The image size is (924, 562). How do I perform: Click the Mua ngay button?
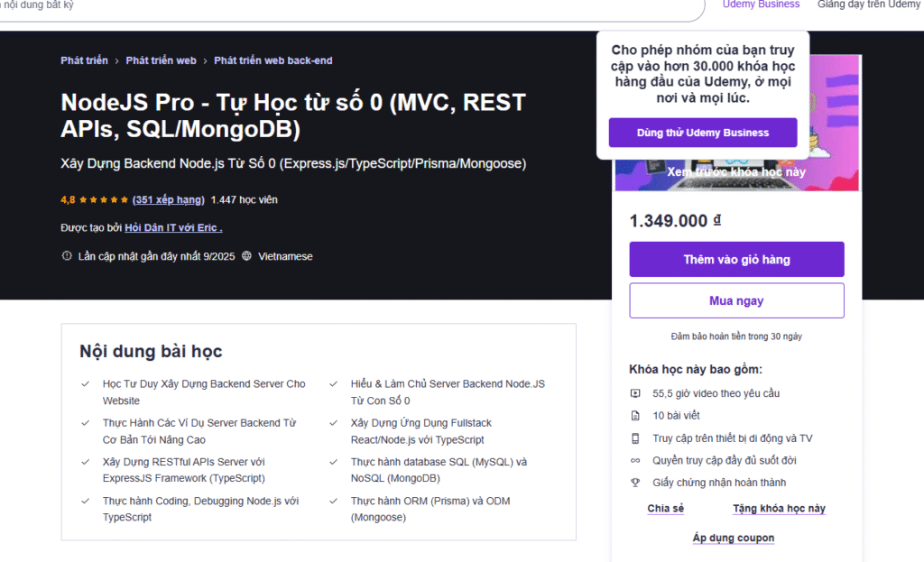pos(736,301)
